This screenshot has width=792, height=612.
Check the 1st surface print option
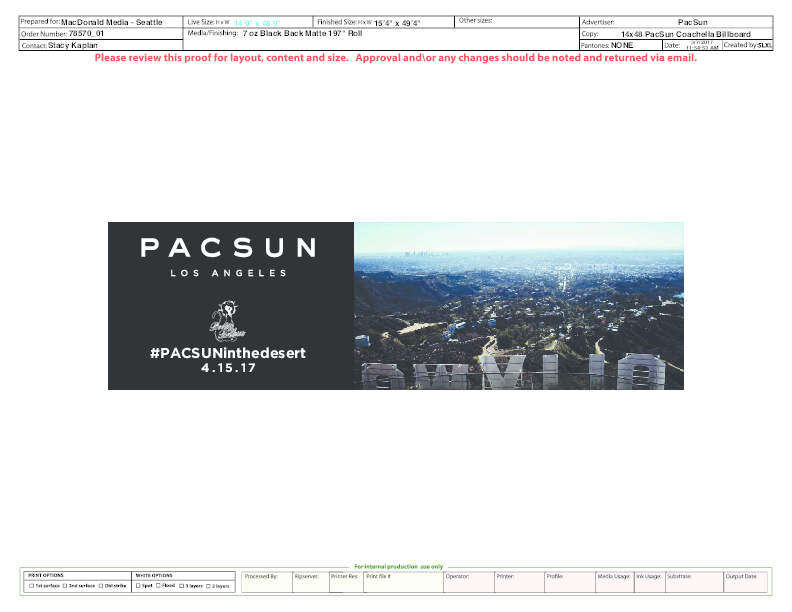pyautogui.click(x=31, y=586)
